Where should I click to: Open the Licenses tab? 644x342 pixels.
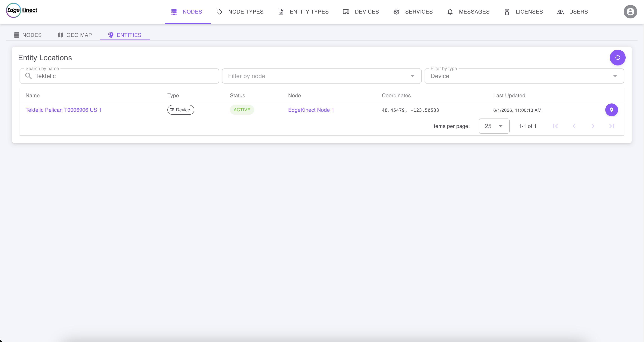(x=524, y=12)
